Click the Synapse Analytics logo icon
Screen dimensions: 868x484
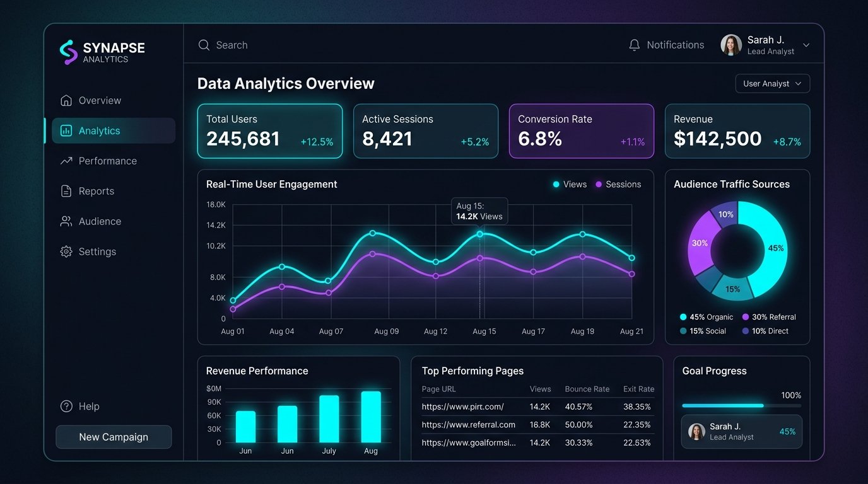[x=68, y=52]
